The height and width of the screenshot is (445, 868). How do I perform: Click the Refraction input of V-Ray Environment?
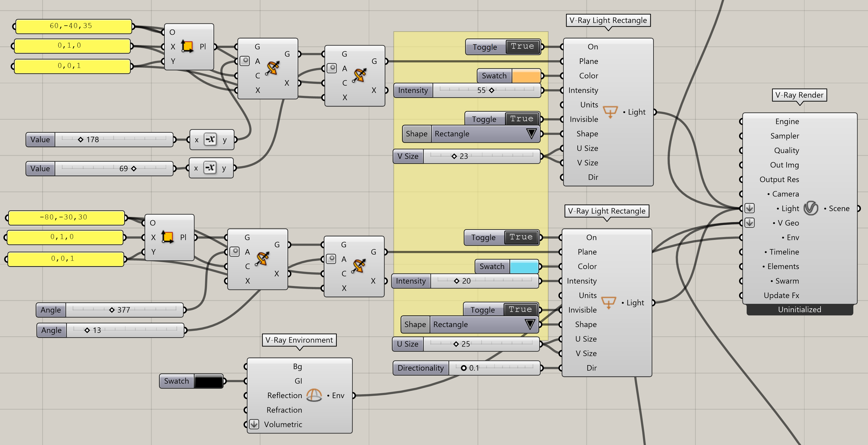[284, 410]
